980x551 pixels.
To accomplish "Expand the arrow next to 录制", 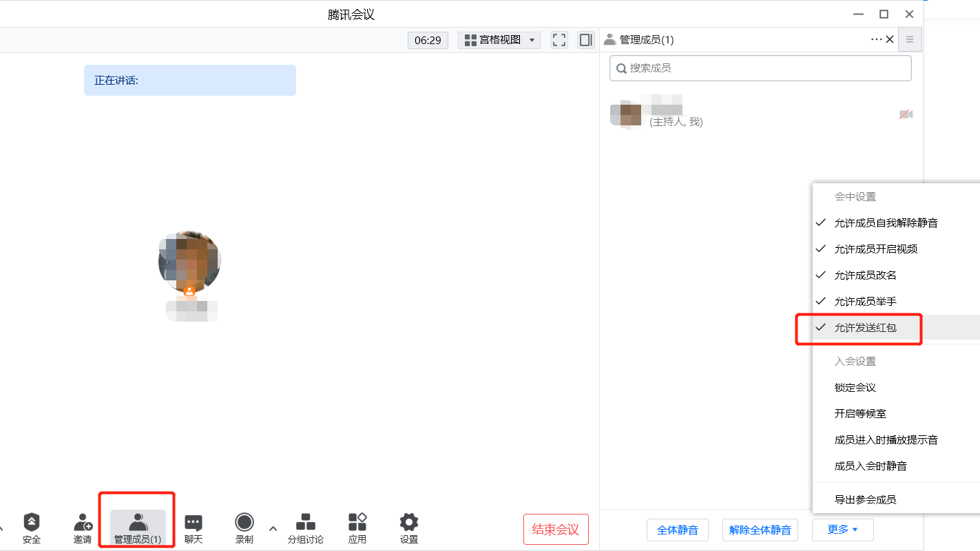I will click(273, 528).
